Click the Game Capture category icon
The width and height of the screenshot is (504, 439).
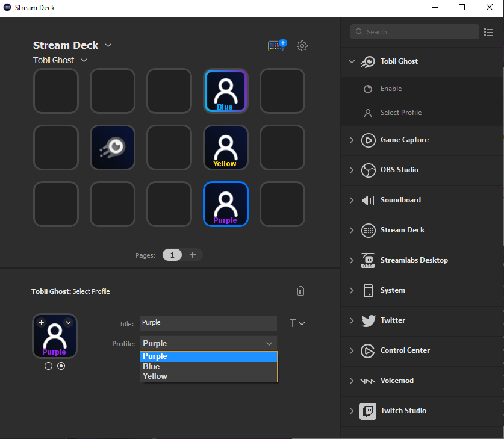click(x=368, y=140)
